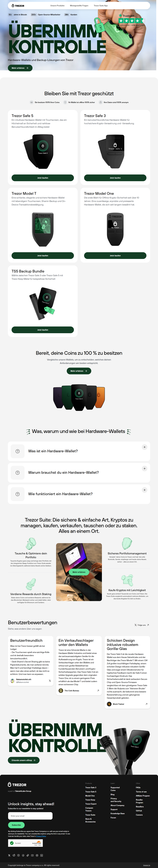Open the Spotify footer icon
Viewport: 158px width, 868px height.
pyautogui.click(x=37, y=855)
